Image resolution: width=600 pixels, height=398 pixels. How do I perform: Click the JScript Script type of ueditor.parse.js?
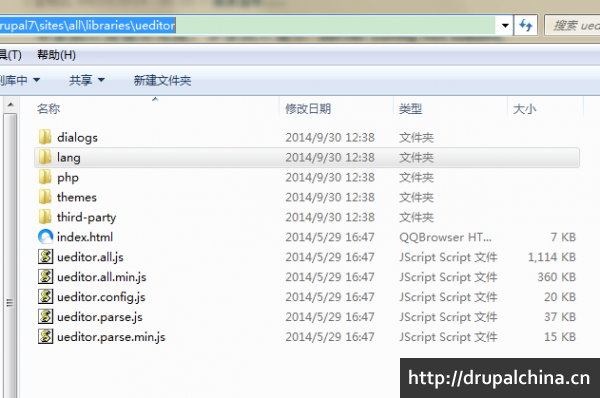[x=448, y=316]
